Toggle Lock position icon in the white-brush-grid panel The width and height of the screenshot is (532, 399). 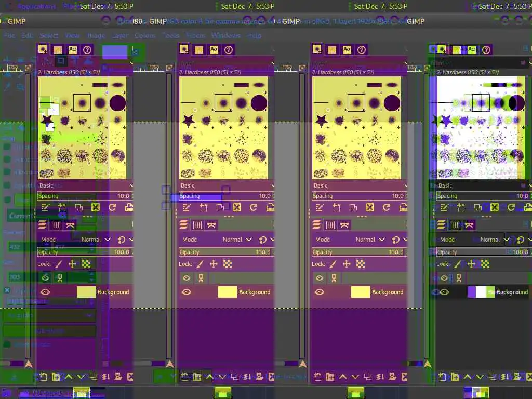click(x=471, y=264)
